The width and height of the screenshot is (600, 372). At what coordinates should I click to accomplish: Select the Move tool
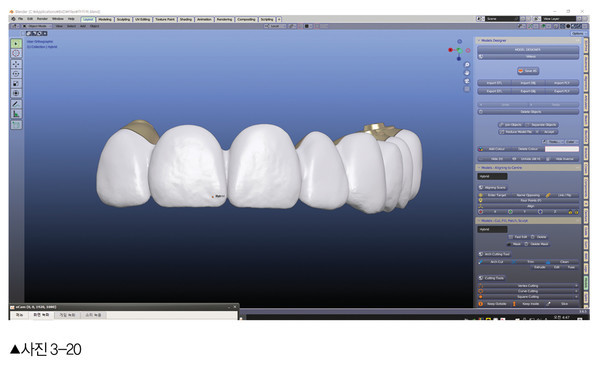coord(16,64)
